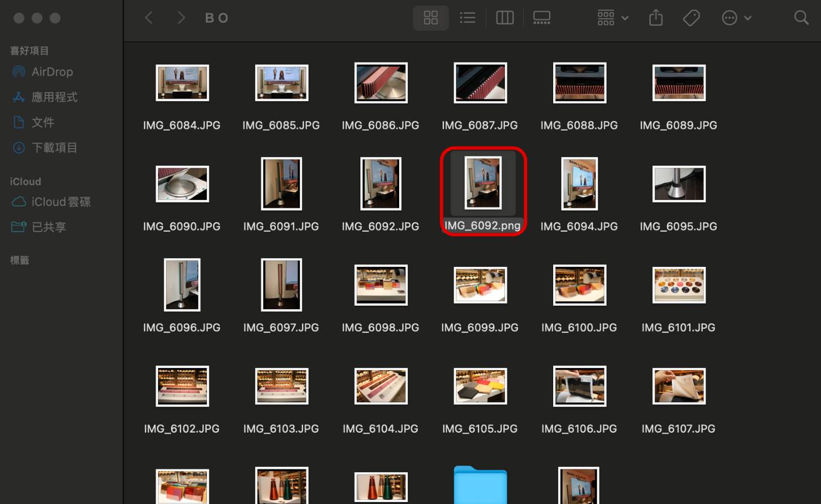This screenshot has width=821, height=504.
Task: Click the IMG_6102.JPG file name
Action: point(182,429)
